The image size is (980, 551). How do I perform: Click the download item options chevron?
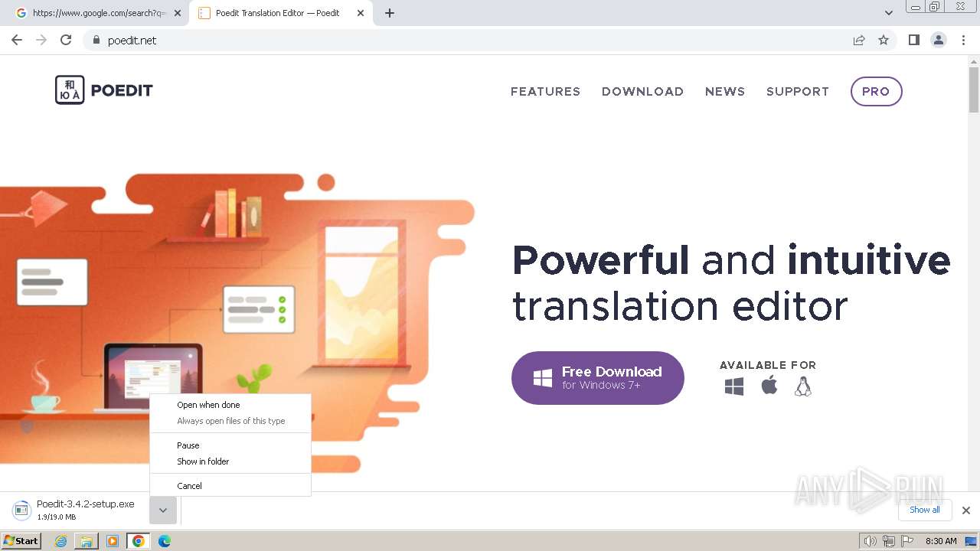point(163,510)
